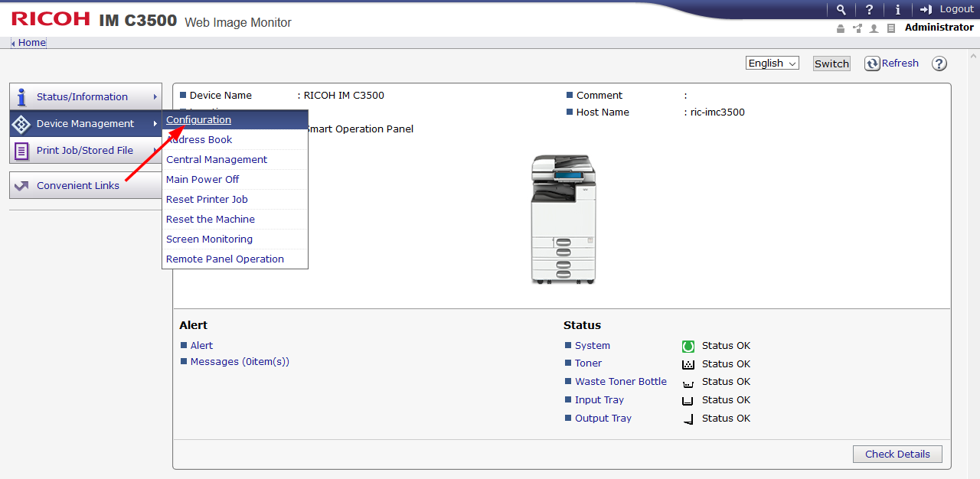Open the Input Tray link
This screenshot has height=479, width=980.
coord(599,400)
